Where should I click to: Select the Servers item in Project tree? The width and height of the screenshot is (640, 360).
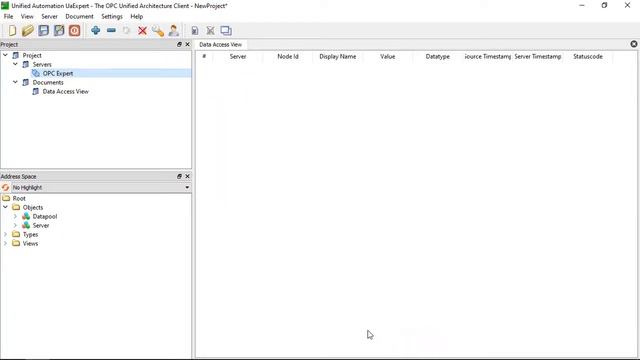[x=42, y=64]
